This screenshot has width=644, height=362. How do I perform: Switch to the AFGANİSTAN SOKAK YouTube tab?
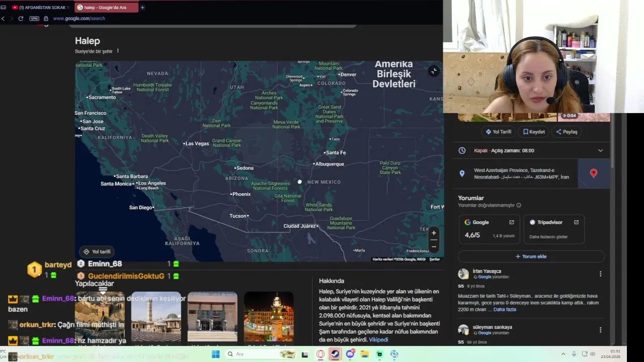click(40, 8)
